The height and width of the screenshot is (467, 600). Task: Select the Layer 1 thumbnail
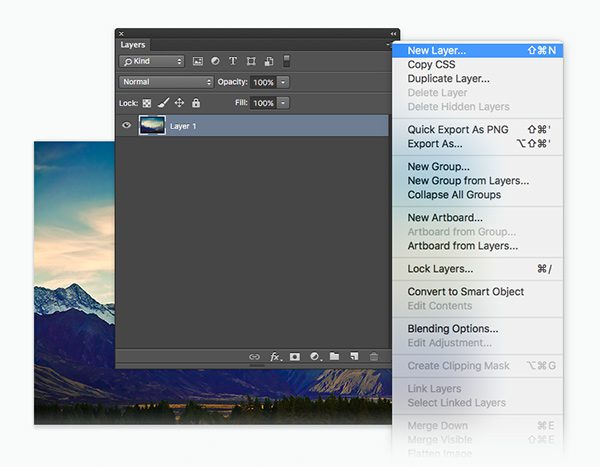pyautogui.click(x=153, y=126)
